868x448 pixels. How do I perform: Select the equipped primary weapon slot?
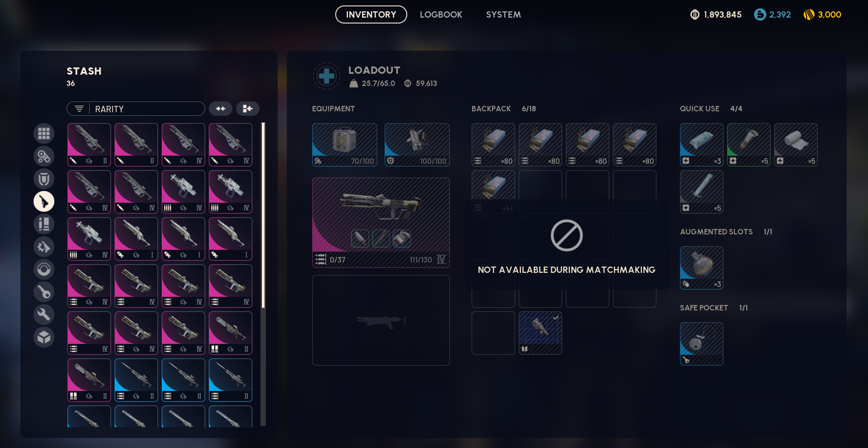coord(381,222)
